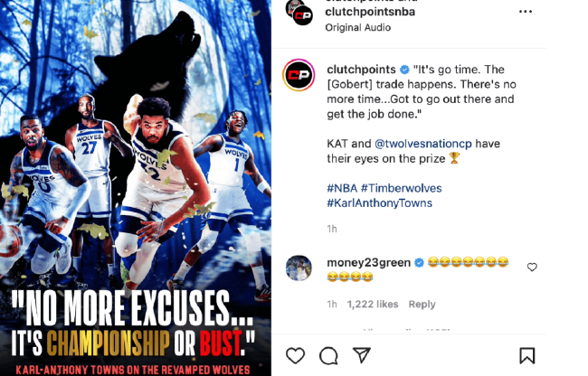
Task: Open the #NBA hashtag
Action: 342,188
